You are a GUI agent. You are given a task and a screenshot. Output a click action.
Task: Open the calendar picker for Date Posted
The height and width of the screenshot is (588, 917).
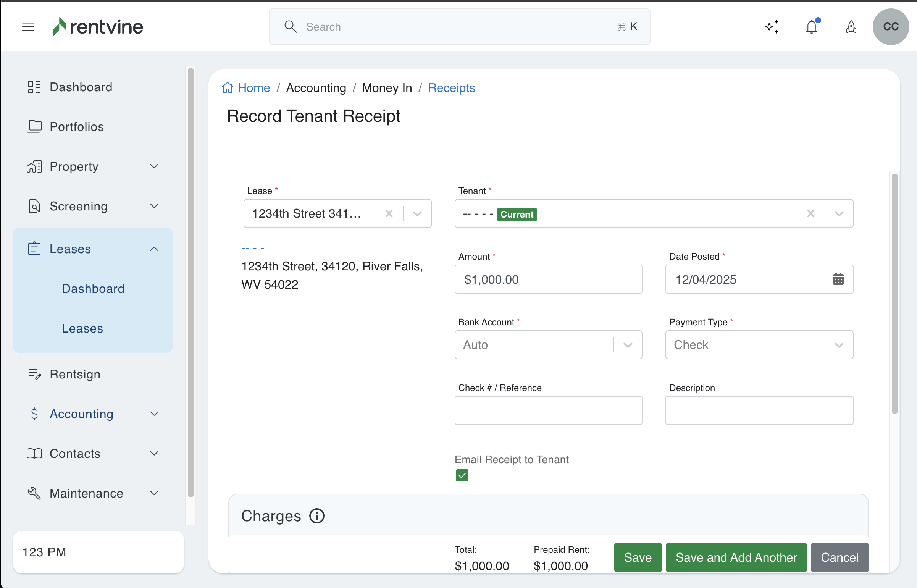838,279
